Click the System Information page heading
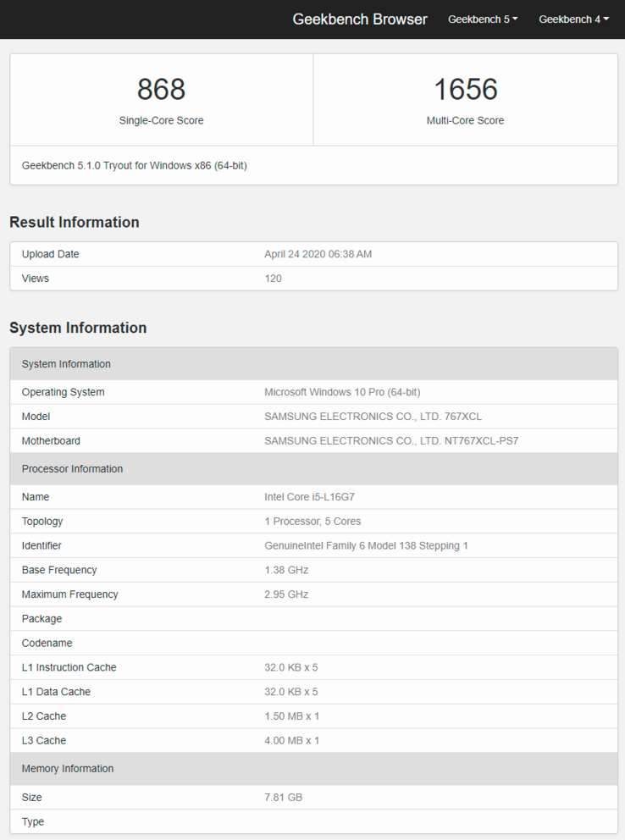Screen dimensions: 625x840 pos(78,328)
